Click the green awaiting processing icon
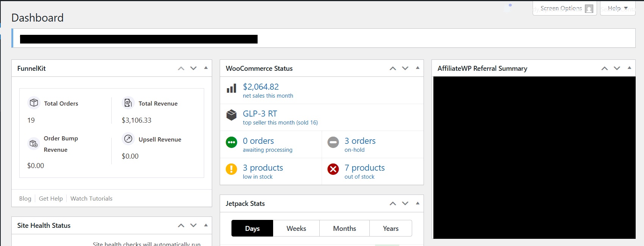The width and height of the screenshot is (644, 246). [231, 142]
